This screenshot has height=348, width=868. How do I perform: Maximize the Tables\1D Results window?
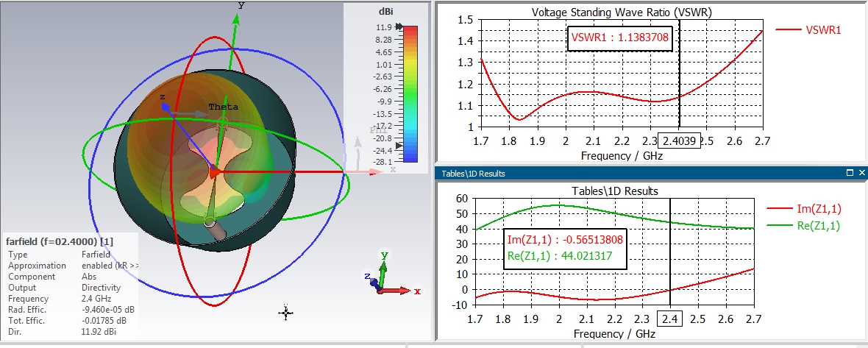[850, 173]
